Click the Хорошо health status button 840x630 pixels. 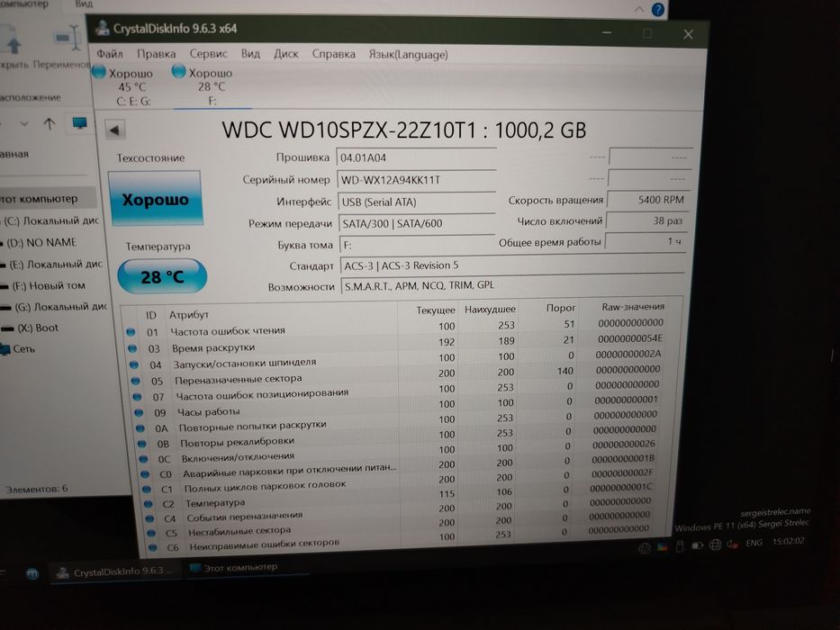click(x=155, y=199)
